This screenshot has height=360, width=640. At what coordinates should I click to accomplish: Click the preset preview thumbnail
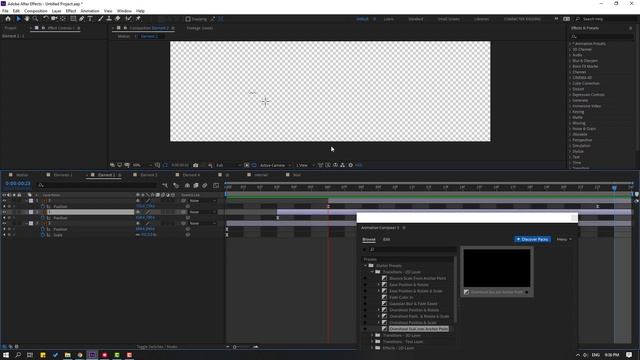pos(497,268)
